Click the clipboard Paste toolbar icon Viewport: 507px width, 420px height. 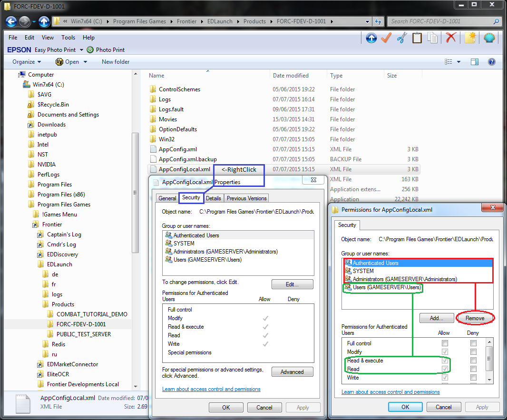tap(417, 38)
